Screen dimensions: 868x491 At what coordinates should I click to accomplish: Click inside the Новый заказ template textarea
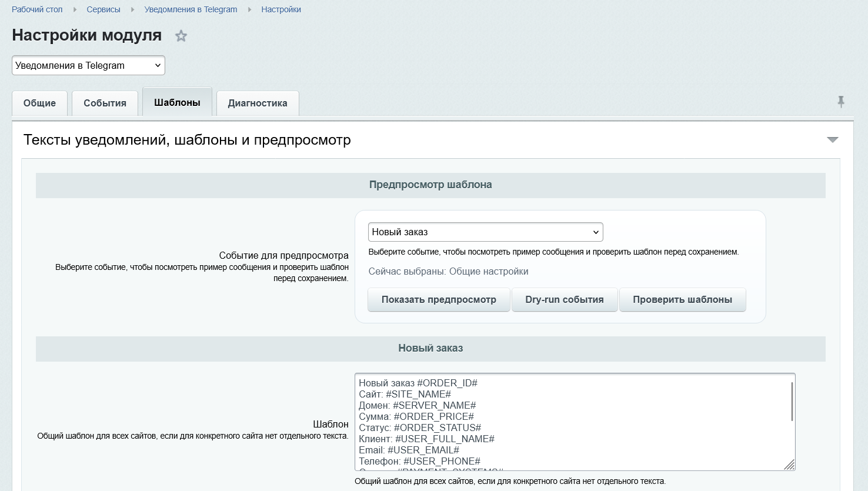(575, 422)
